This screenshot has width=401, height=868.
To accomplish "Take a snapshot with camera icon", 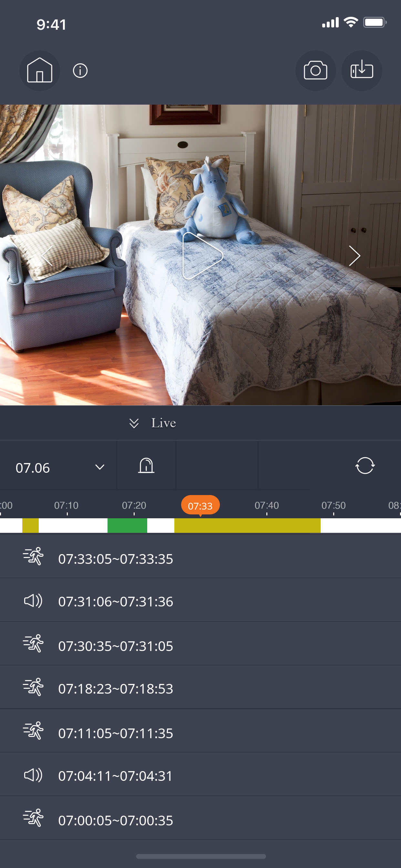I will coord(315,70).
